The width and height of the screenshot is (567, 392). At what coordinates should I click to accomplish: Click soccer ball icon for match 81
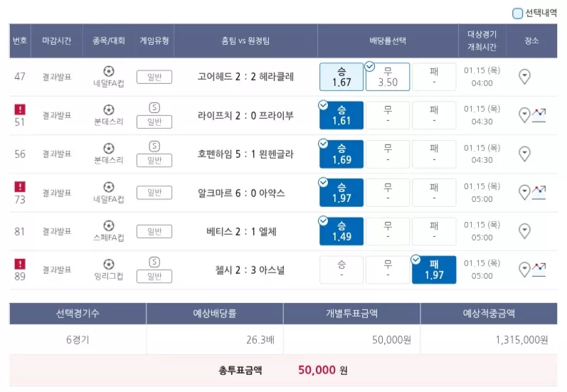click(x=108, y=226)
